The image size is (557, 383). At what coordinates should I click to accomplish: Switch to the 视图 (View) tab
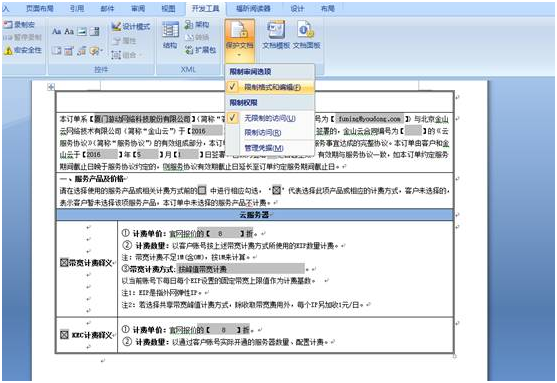pos(168,9)
